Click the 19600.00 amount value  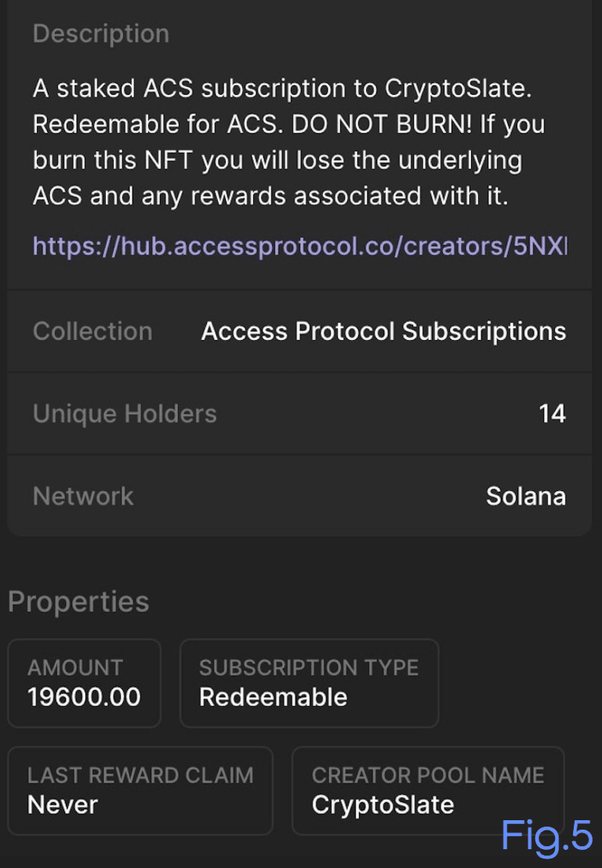[84, 696]
